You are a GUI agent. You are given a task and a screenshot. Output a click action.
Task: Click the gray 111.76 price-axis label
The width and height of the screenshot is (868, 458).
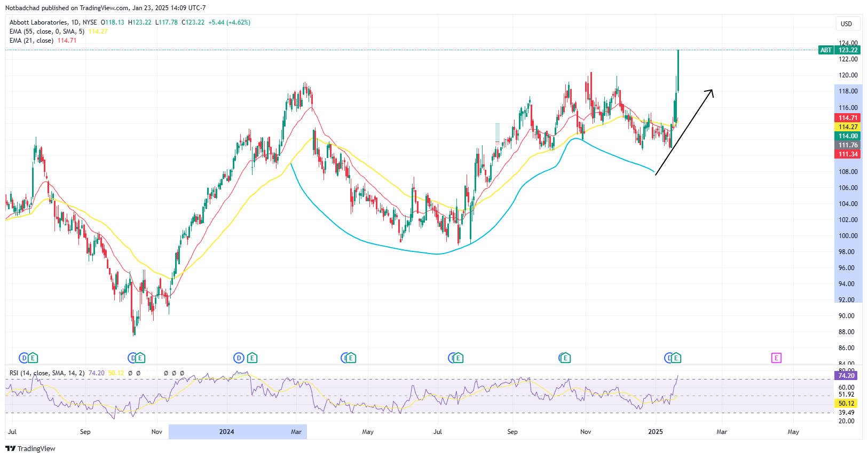click(848, 145)
